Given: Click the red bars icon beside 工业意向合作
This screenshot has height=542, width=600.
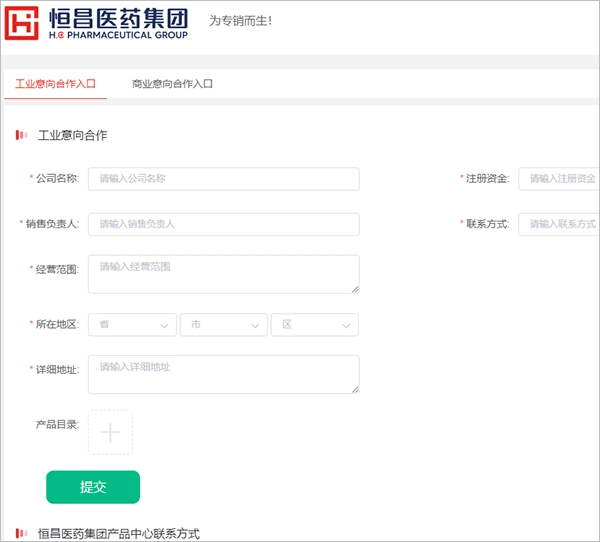Looking at the screenshot, I should tap(21, 135).
